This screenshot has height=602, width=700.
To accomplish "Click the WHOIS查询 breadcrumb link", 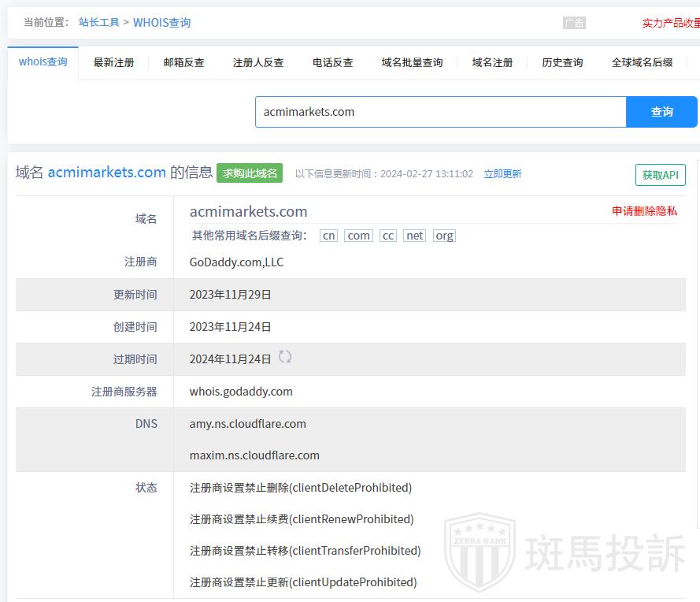I will pyautogui.click(x=161, y=22).
